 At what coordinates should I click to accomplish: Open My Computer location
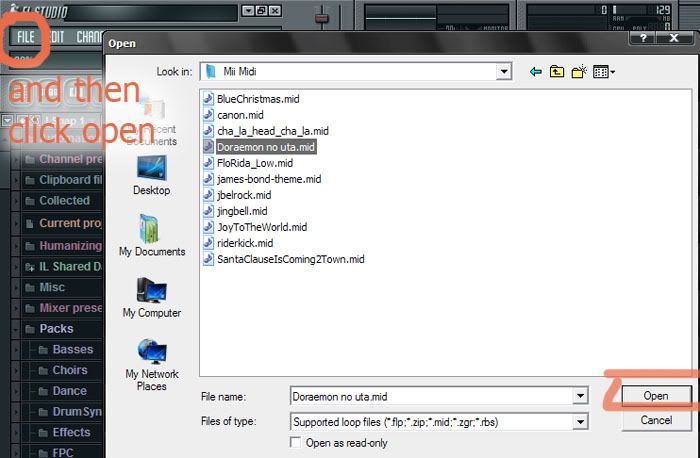152,298
